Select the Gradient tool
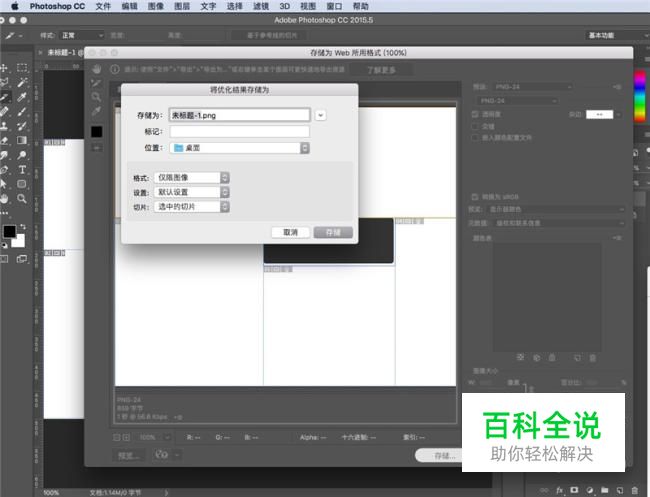Viewport: 650px width, 497px height. coord(22,141)
